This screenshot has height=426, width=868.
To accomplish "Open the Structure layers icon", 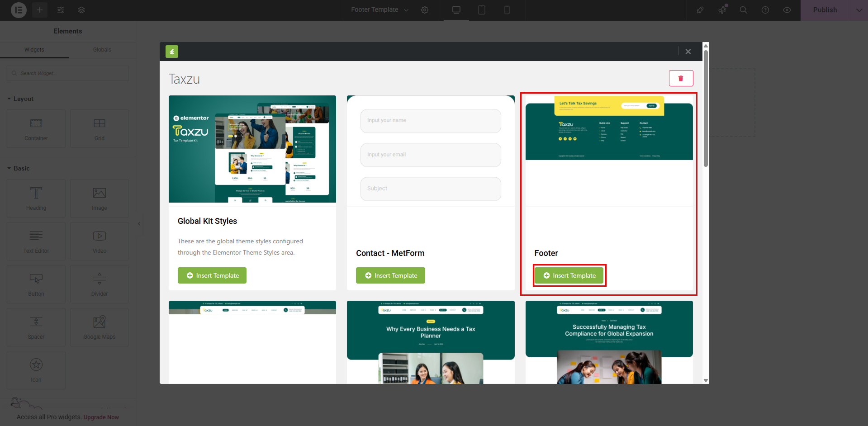I will [81, 10].
